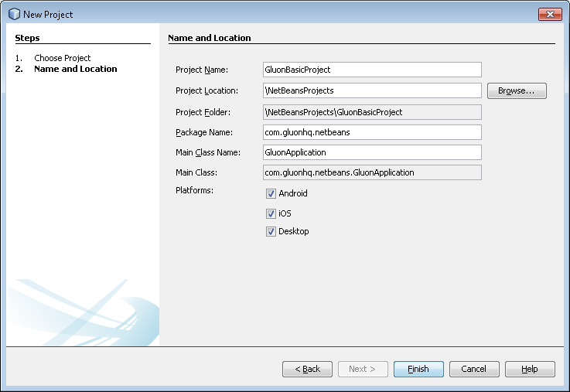This screenshot has height=392, width=570.
Task: Close the New Project dialog
Action: click(x=550, y=14)
